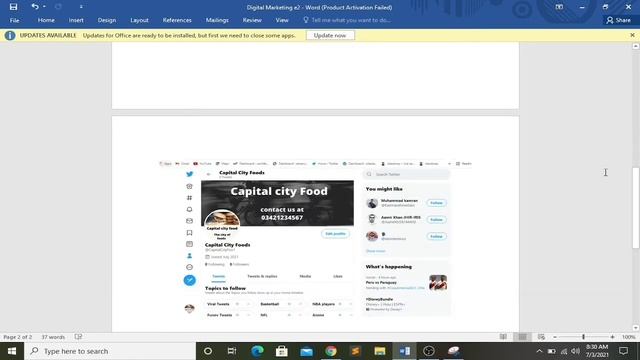Open Cortana circle icon on the taskbar
640x360 pixels.
(208, 351)
